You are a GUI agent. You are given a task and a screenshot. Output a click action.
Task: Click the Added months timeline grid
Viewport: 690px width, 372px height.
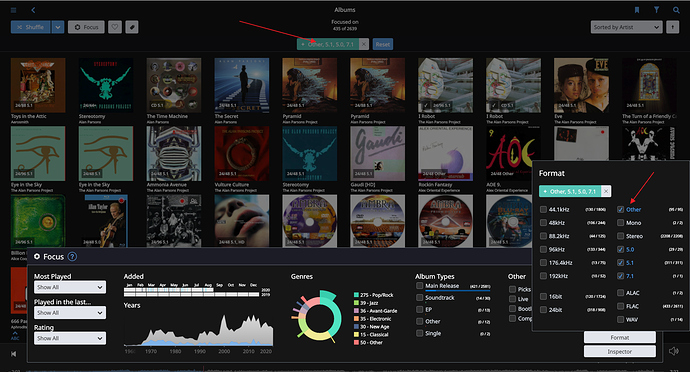tap(192, 291)
